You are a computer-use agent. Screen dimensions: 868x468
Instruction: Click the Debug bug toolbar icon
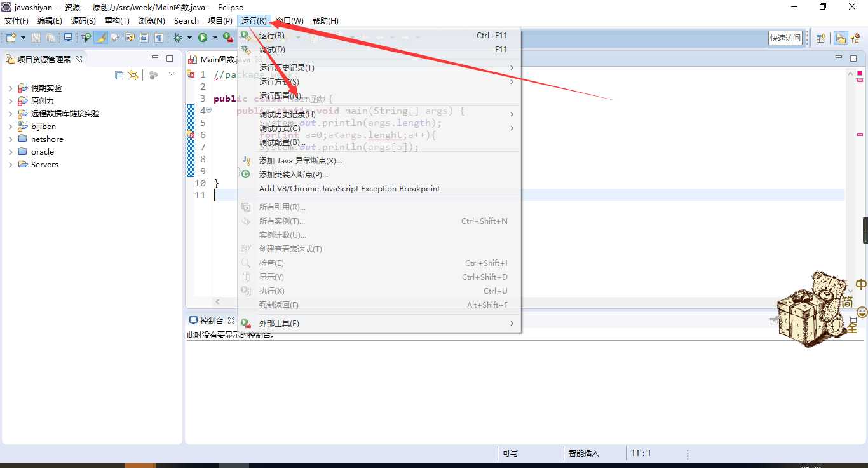coord(178,38)
